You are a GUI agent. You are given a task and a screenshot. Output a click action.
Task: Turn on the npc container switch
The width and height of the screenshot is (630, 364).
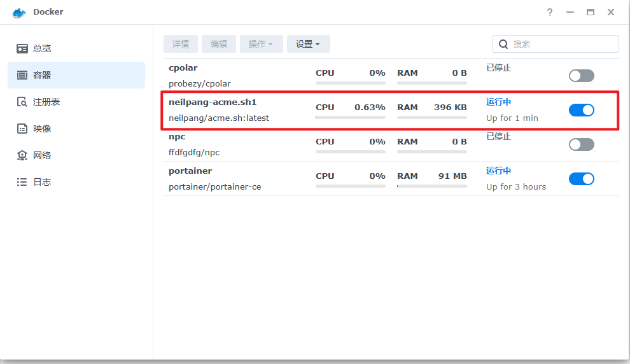tap(582, 144)
